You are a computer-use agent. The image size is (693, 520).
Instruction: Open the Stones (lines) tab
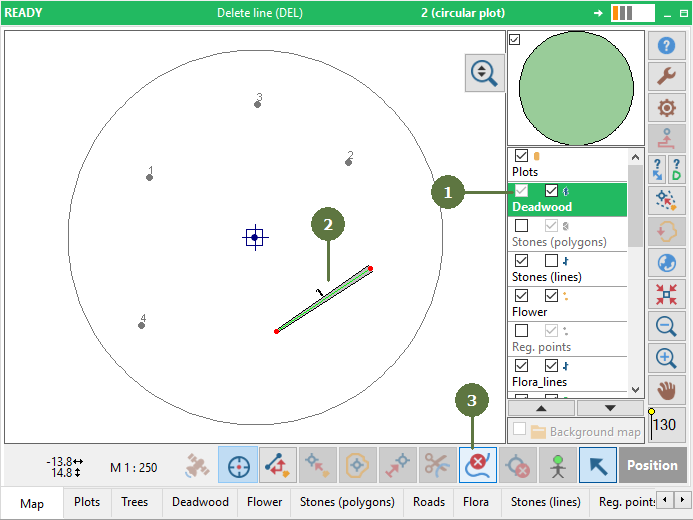pos(546,502)
